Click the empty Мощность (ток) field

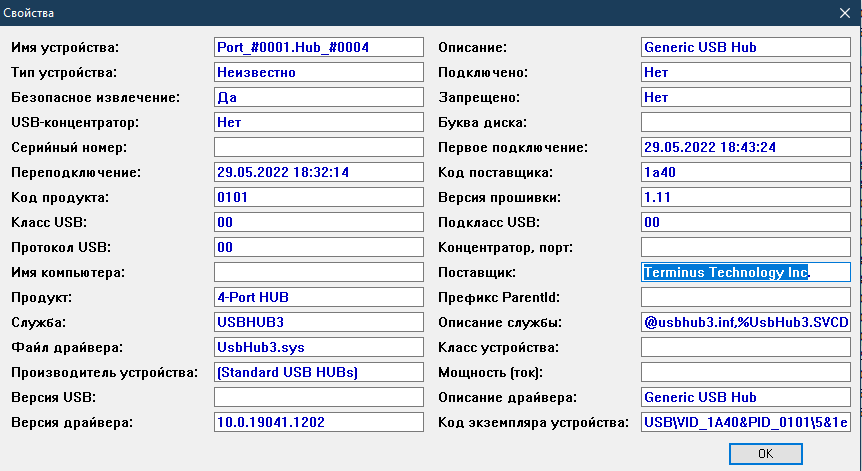pos(746,372)
